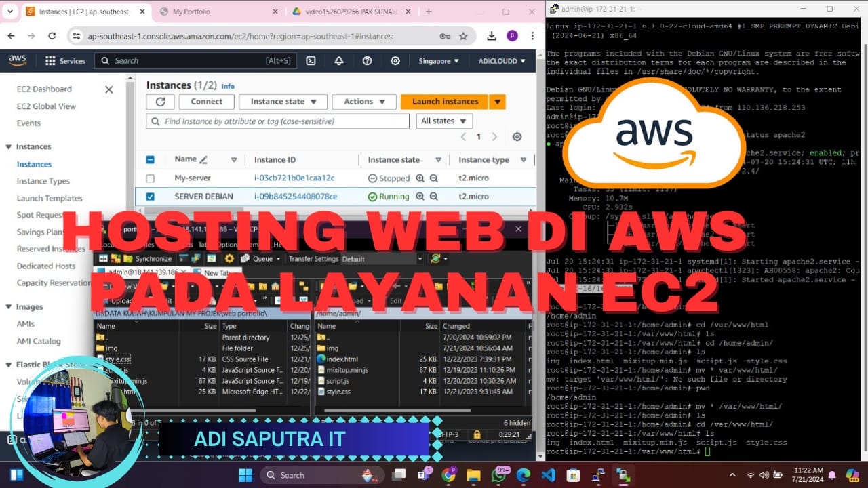
Task: Open the Singapore region selector
Action: 439,61
